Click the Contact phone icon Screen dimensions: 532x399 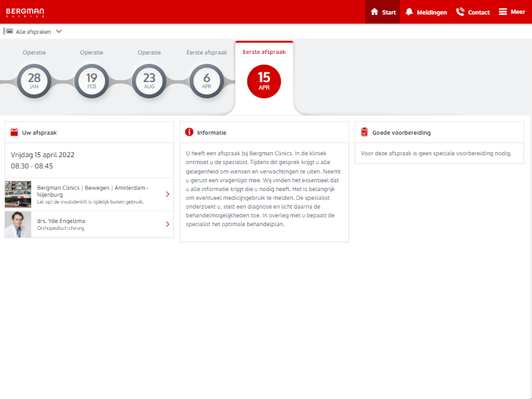click(x=460, y=12)
